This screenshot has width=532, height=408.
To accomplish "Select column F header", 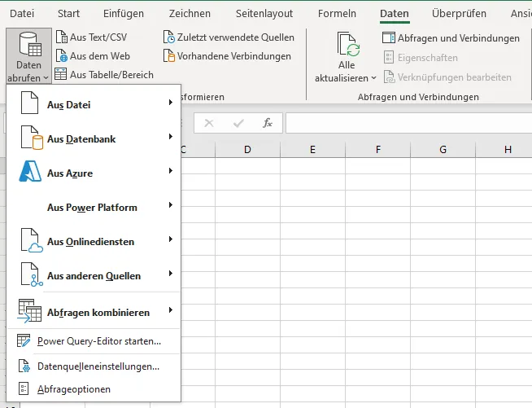I will pos(378,150).
